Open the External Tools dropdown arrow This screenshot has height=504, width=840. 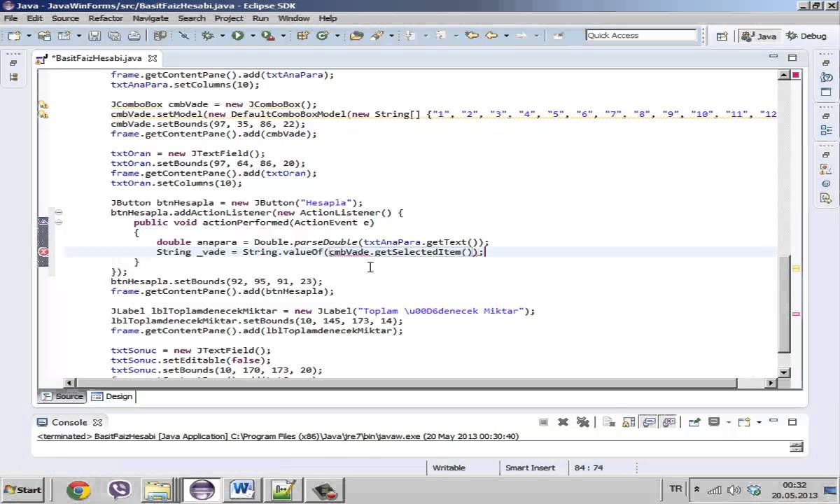click(x=283, y=36)
